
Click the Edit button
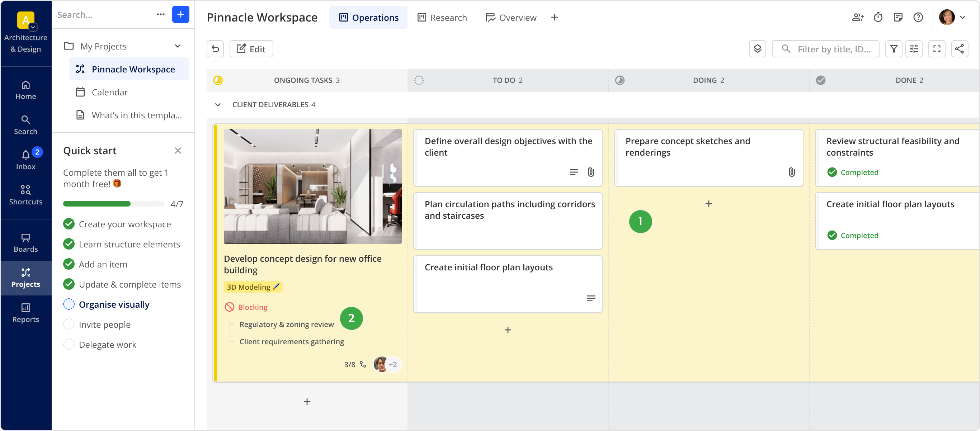pyautogui.click(x=251, y=49)
